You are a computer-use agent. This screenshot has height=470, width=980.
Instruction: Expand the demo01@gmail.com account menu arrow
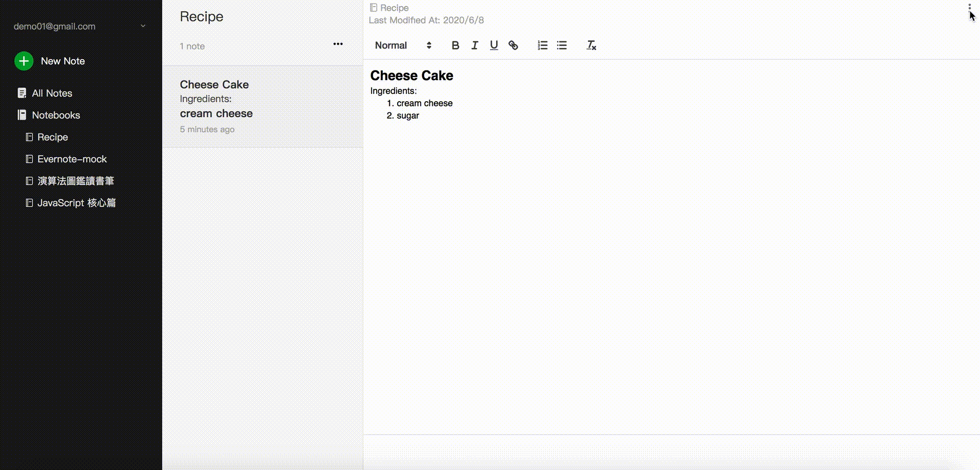click(143, 26)
